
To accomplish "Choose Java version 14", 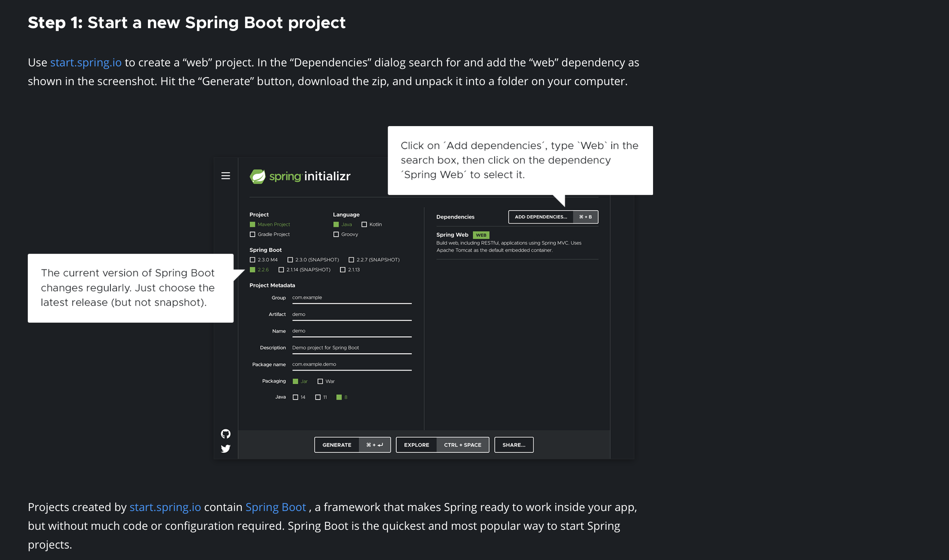I will tap(296, 397).
